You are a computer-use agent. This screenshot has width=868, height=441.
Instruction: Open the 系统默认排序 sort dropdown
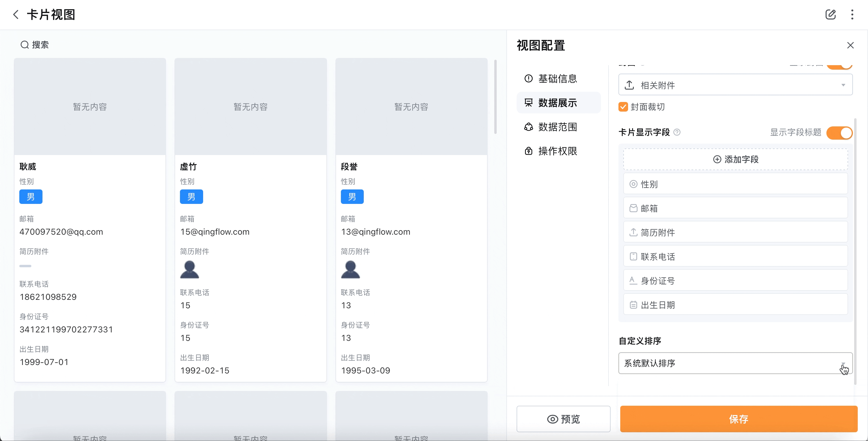(735, 363)
